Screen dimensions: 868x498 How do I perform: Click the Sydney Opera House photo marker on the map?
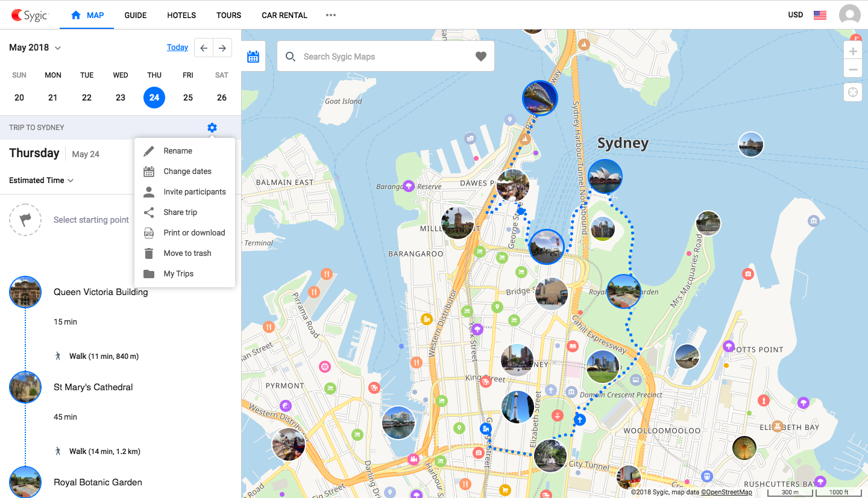(605, 176)
